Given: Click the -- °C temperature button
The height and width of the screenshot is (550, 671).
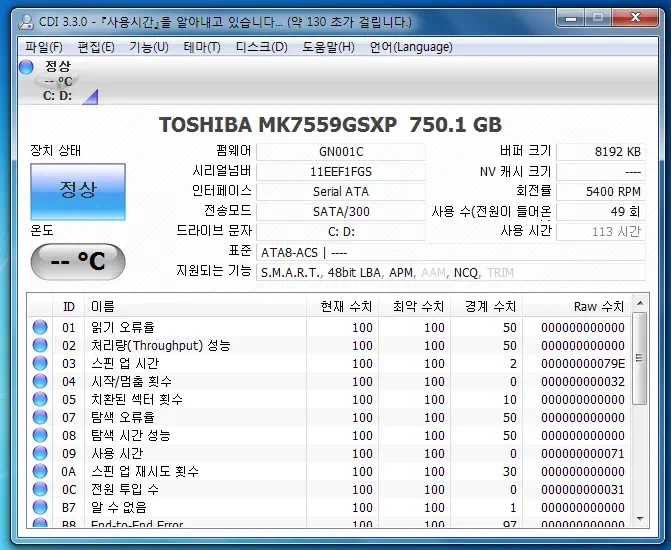Looking at the screenshot, I should pyautogui.click(x=78, y=261).
